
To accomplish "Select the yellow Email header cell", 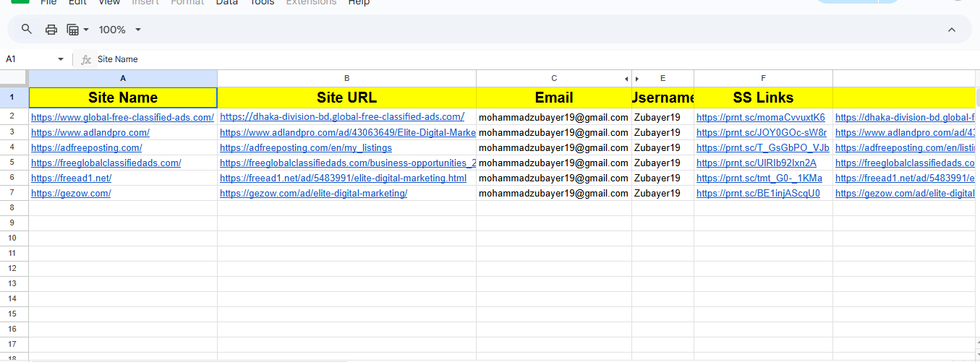I will pyautogui.click(x=553, y=98).
